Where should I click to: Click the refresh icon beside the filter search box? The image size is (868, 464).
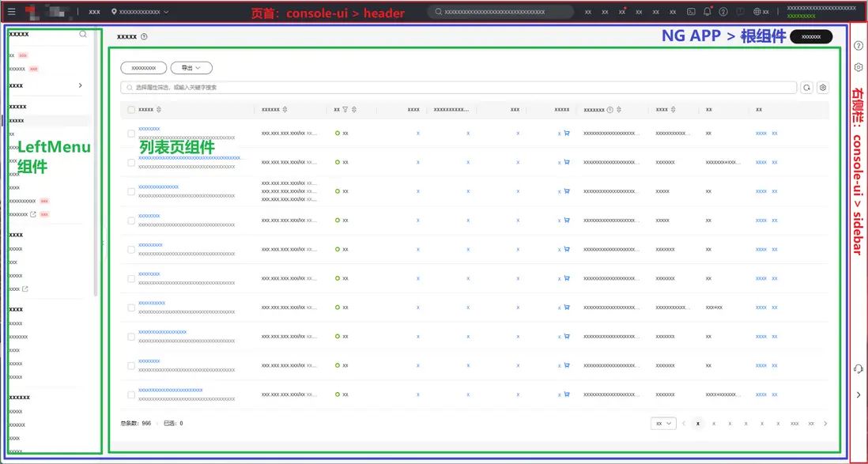pos(807,88)
